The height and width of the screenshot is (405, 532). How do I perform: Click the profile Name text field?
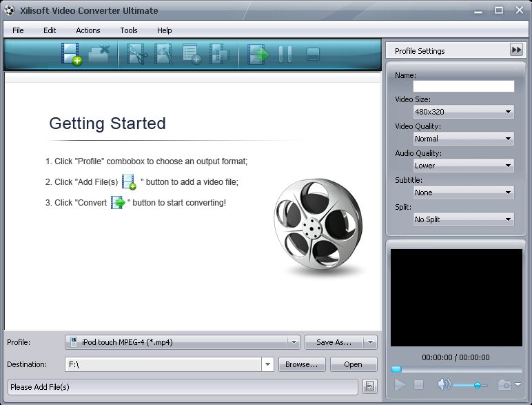(463, 86)
